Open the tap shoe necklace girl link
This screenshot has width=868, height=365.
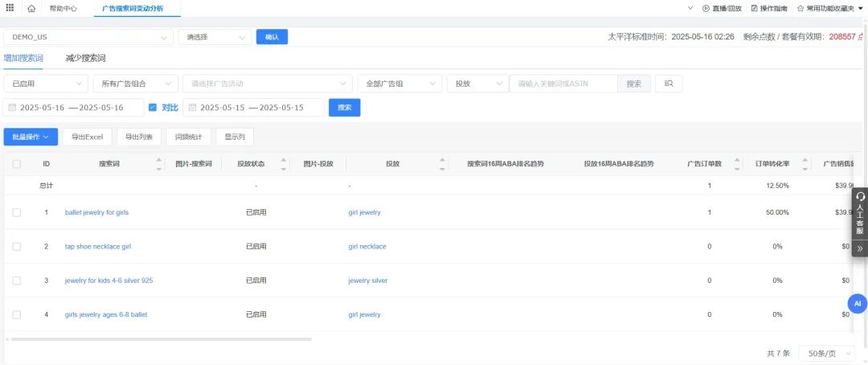[x=98, y=247]
